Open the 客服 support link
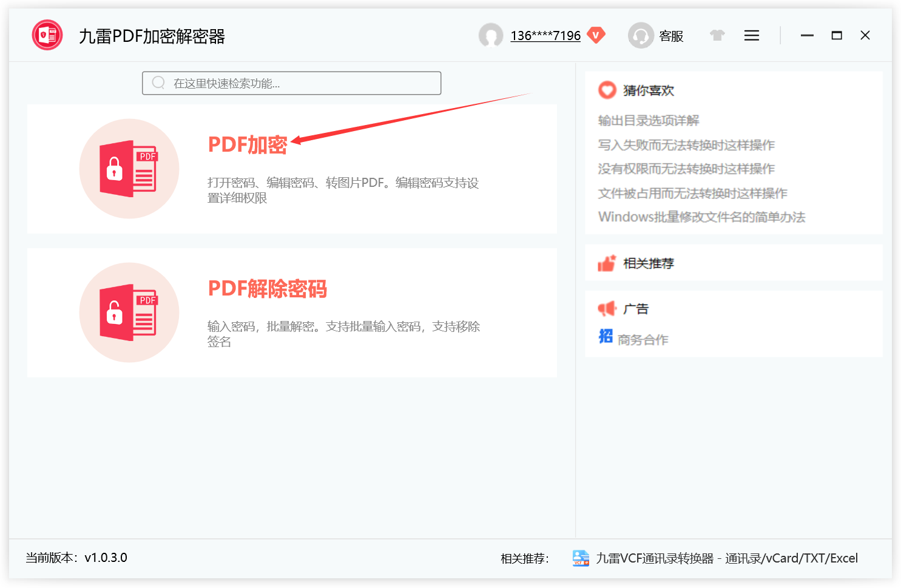The height and width of the screenshot is (588, 901). 671,36
